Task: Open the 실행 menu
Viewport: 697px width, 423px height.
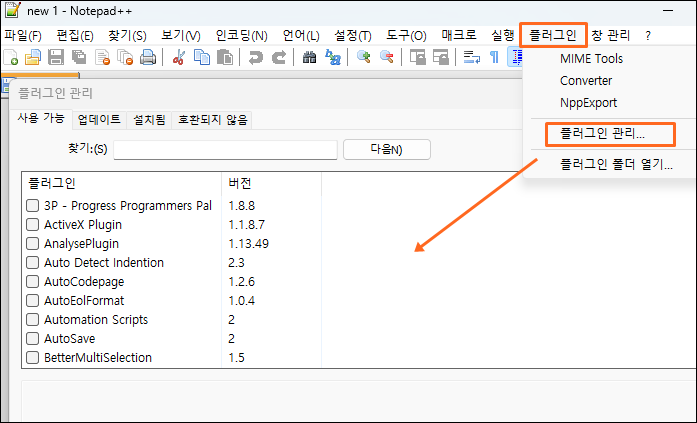Action: click(502, 36)
